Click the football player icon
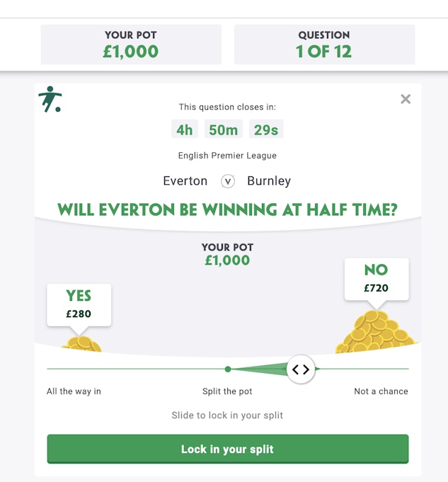 (50, 99)
